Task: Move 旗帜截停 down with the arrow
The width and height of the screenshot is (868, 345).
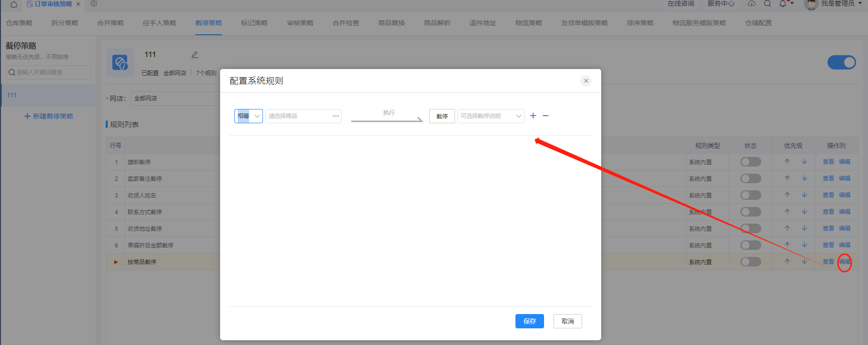Action: 805,162
